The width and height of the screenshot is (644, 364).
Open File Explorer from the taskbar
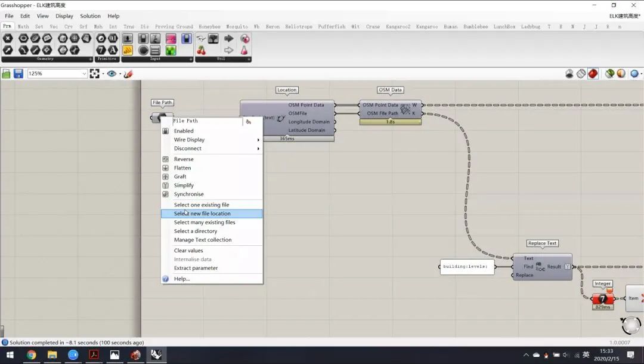tap(52, 354)
